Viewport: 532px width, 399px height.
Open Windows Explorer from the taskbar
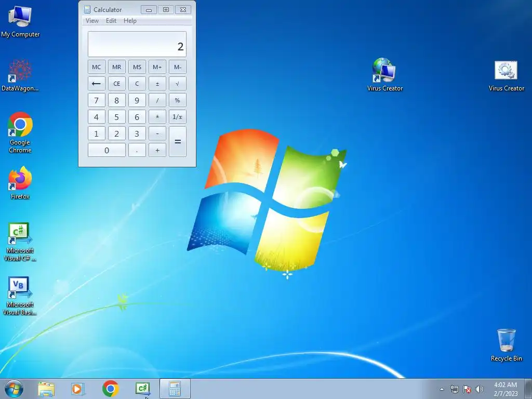click(46, 389)
